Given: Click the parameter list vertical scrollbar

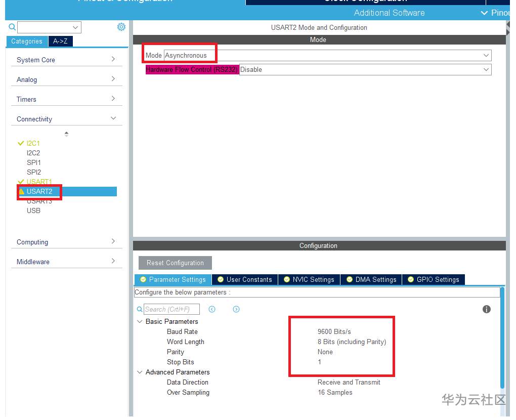Looking at the screenshot, I should (502, 338).
